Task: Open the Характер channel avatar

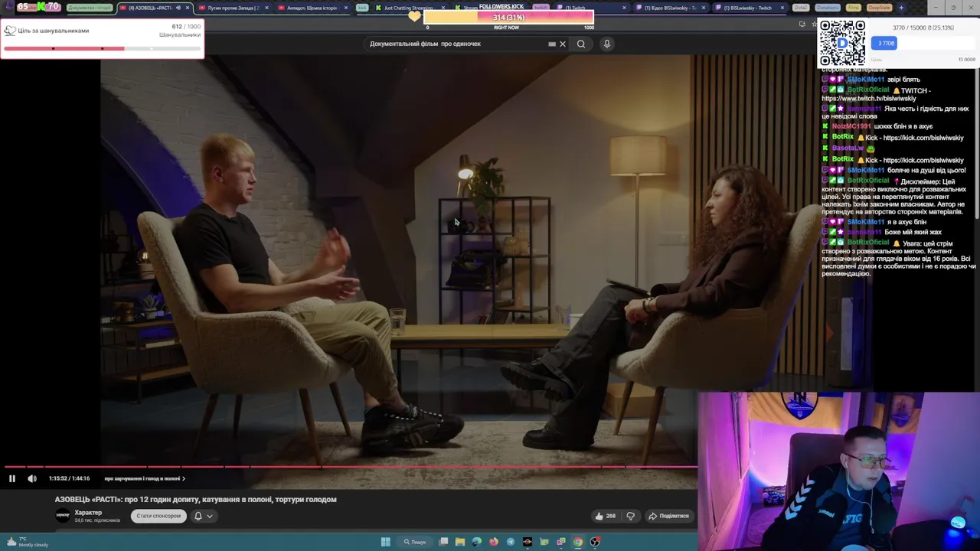Action: (x=63, y=516)
